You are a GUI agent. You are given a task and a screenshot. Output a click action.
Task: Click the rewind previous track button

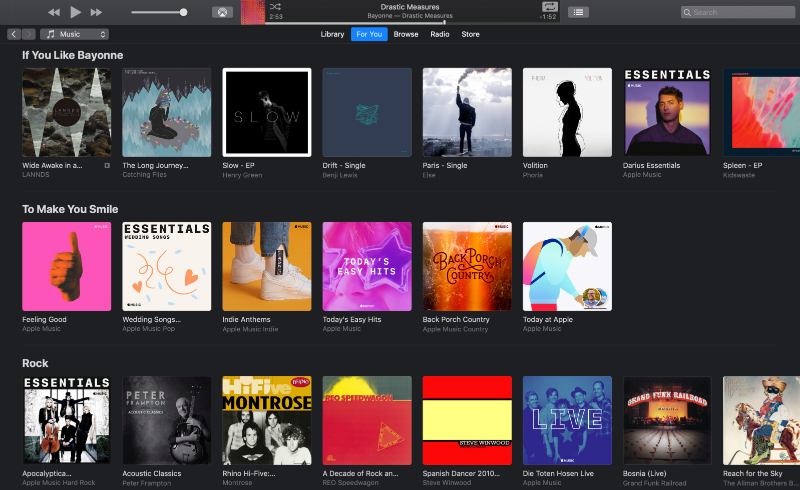[x=54, y=12]
